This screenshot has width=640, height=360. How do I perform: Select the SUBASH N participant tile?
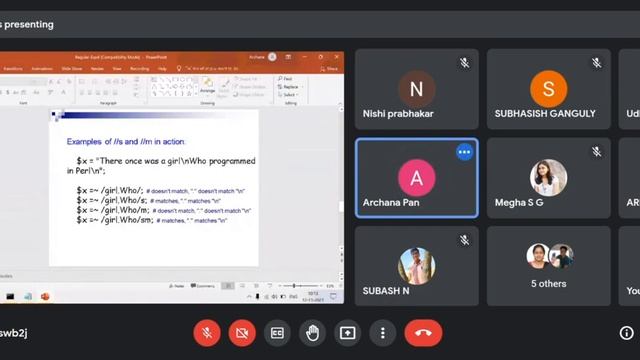pos(417,266)
